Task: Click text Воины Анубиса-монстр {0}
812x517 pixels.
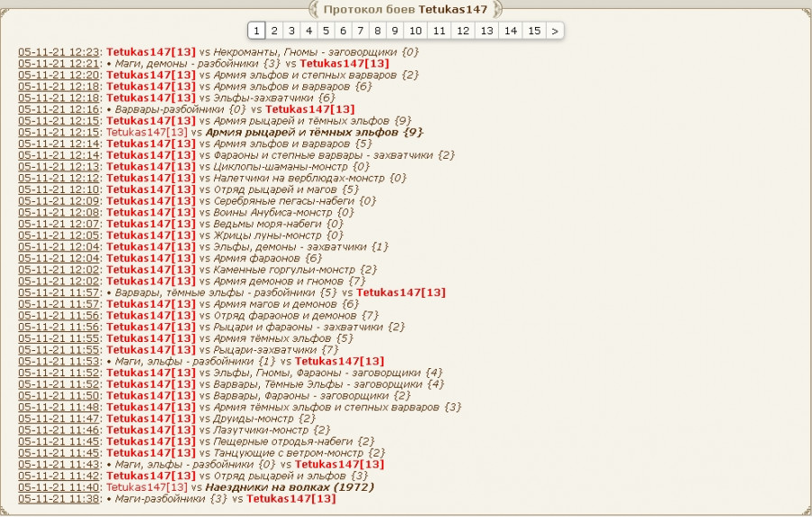Action: coord(284,212)
